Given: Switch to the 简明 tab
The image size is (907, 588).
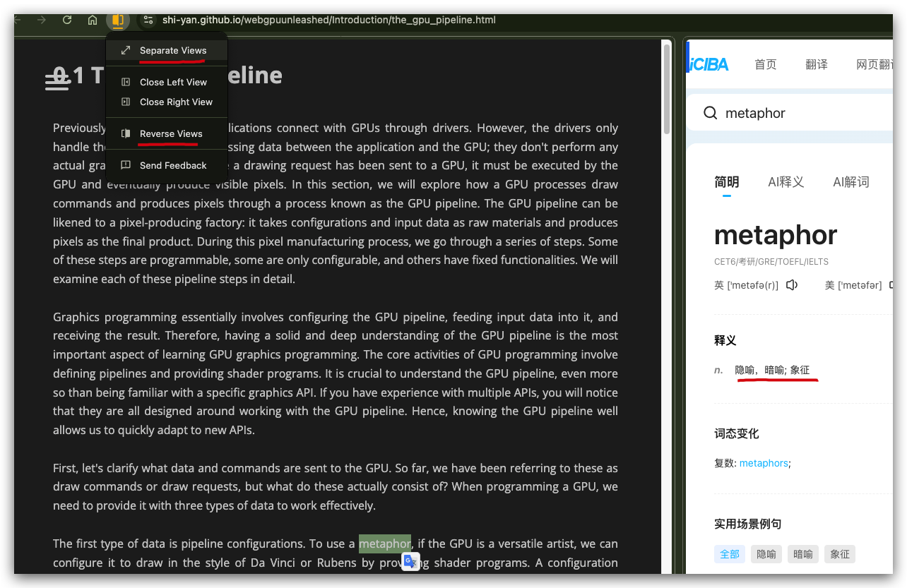Looking at the screenshot, I should tap(727, 182).
